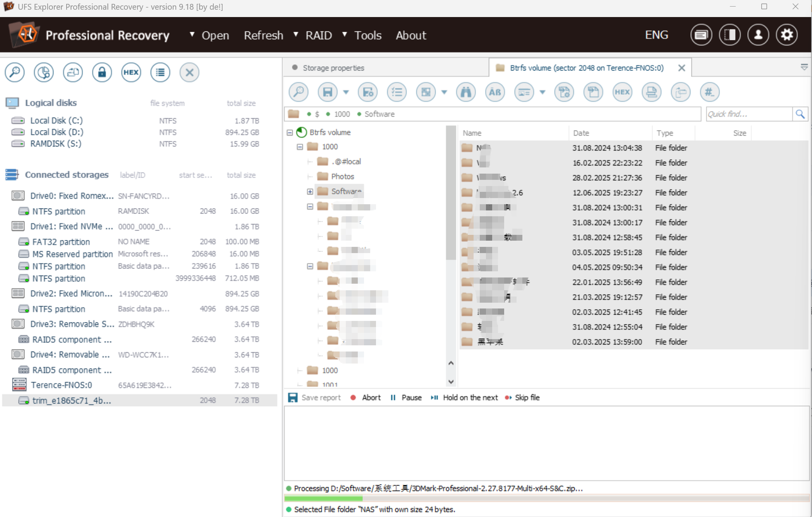The height and width of the screenshot is (517, 812).
Task: Click the binoculars find files icon
Action: point(466,92)
